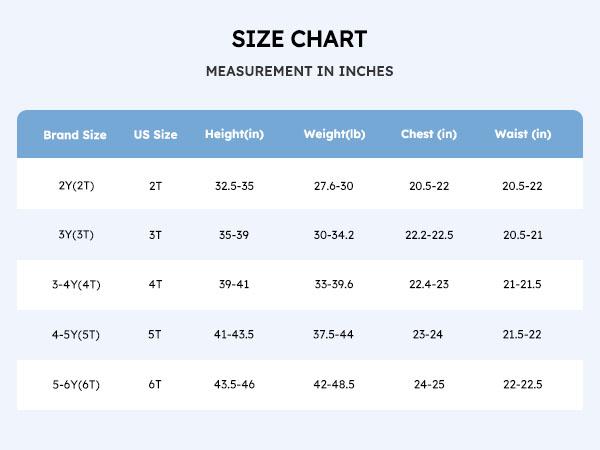Click the Chest (in) column header
The image size is (600, 450).
429,135
